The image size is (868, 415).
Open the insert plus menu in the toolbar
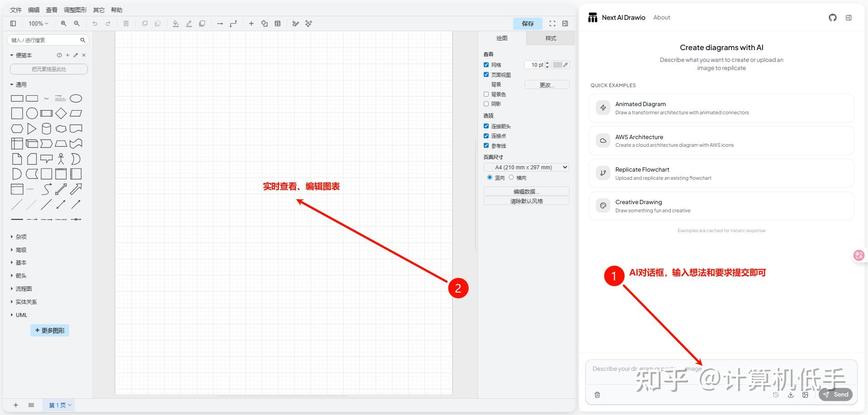tap(251, 23)
